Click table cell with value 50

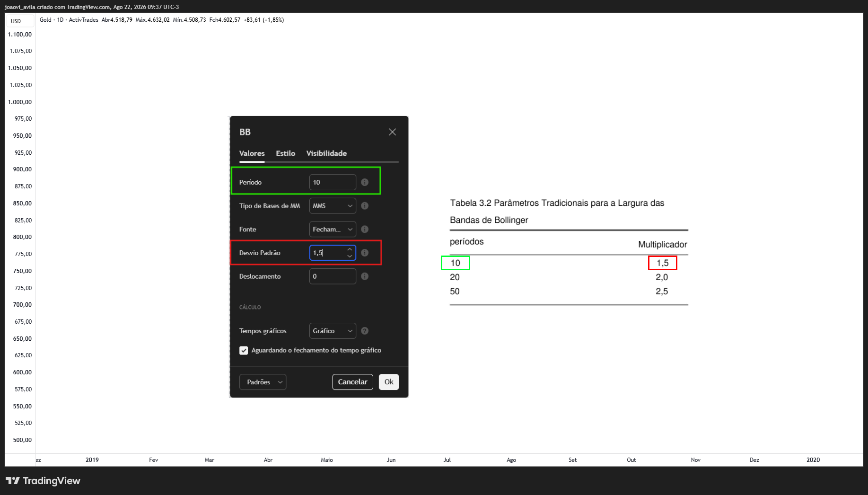[x=455, y=292]
